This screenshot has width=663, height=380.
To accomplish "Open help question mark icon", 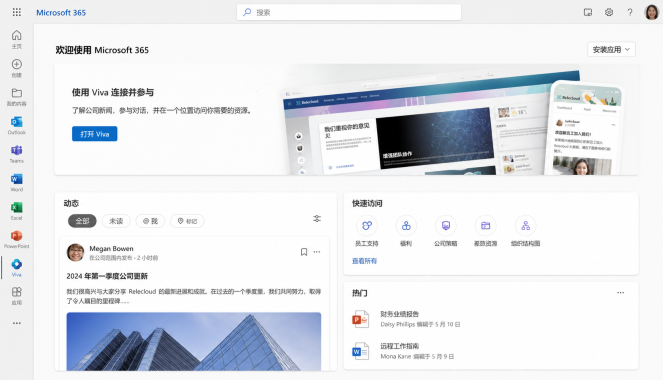I will click(x=630, y=12).
